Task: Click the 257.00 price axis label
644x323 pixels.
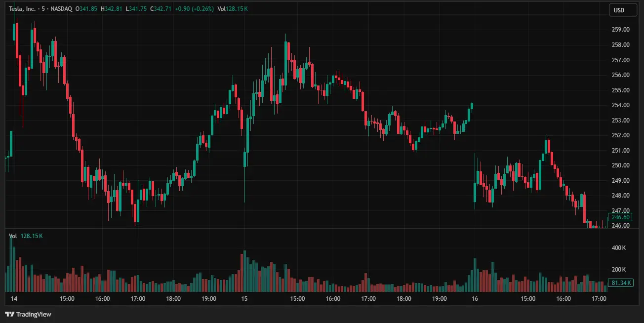Action: click(620, 60)
